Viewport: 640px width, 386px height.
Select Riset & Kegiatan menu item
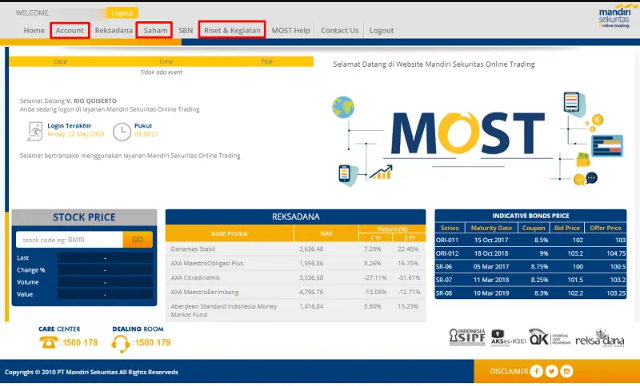tap(232, 30)
